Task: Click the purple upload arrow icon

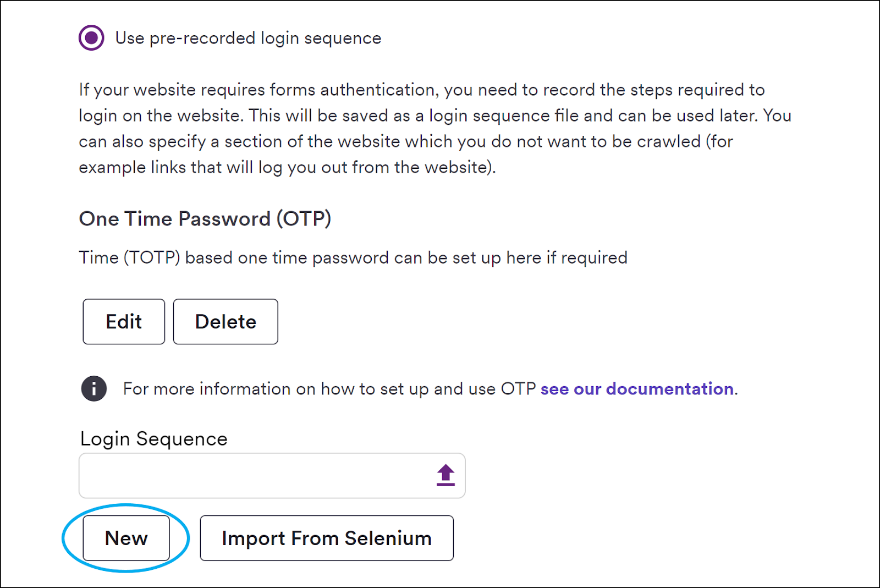Action: (x=446, y=475)
